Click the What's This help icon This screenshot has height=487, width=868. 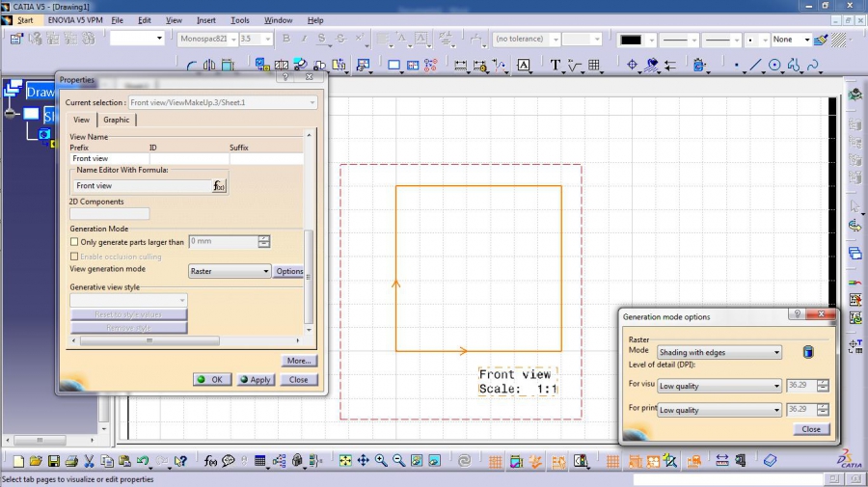point(180,461)
